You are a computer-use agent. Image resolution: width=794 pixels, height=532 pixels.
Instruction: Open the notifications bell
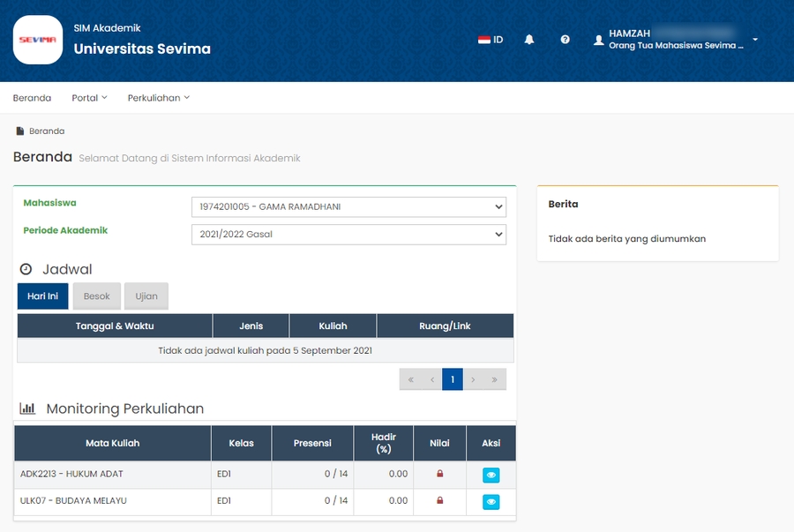click(x=529, y=40)
